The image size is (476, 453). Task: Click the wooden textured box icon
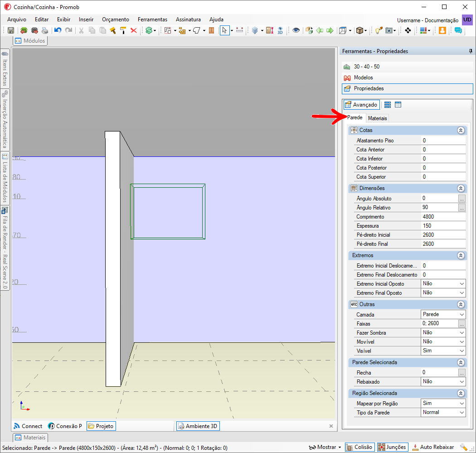point(360,30)
